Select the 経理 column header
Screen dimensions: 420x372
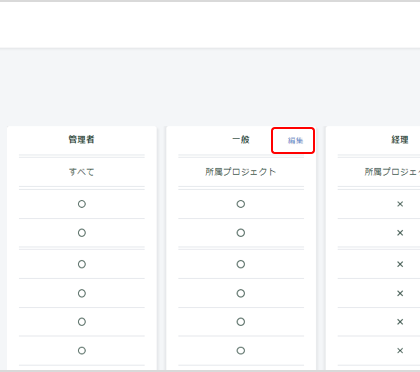coord(400,139)
